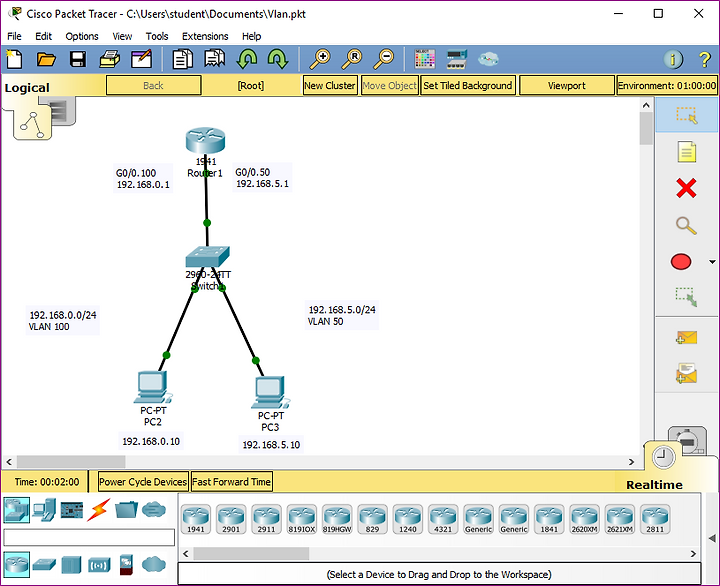Add a complex PDU envelope

(x=686, y=373)
